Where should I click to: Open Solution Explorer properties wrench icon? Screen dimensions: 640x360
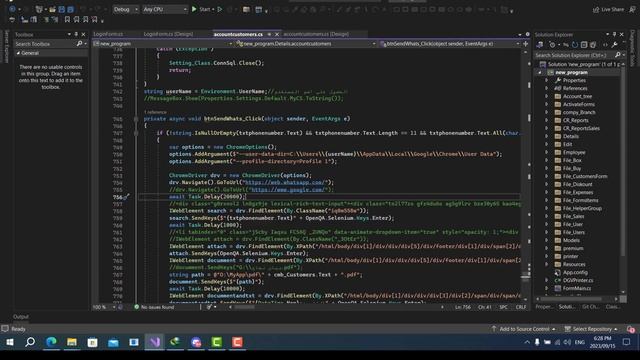point(614,44)
